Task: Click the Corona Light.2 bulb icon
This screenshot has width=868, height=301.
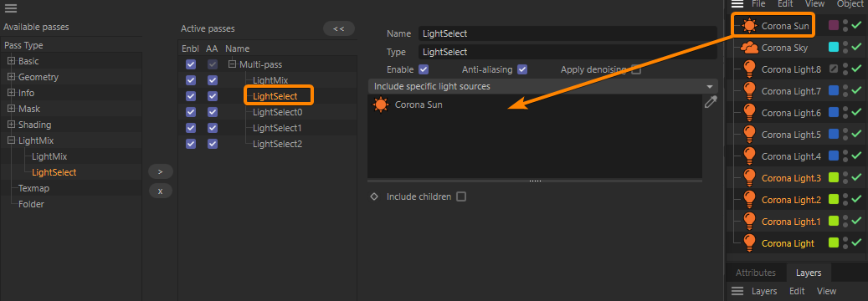Action: pos(749,199)
